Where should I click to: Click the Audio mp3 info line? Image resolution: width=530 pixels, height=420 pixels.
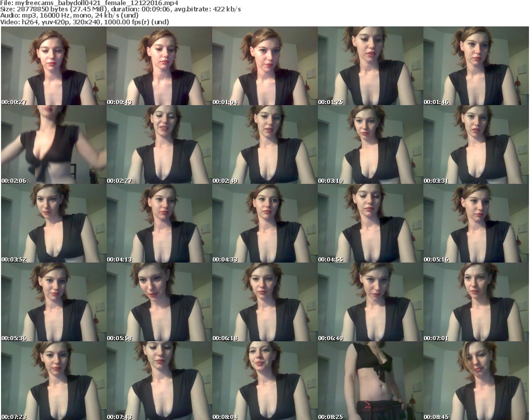click(69, 16)
